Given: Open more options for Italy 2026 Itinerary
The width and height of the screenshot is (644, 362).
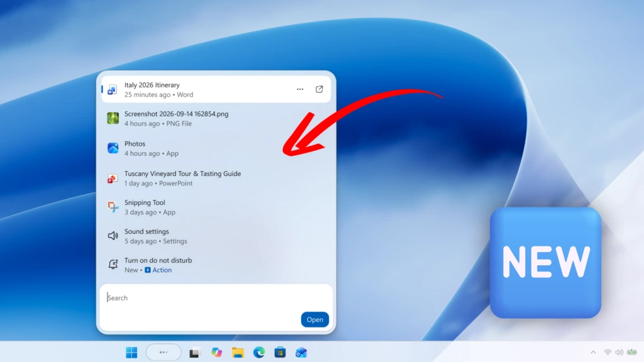Looking at the screenshot, I should tap(300, 89).
